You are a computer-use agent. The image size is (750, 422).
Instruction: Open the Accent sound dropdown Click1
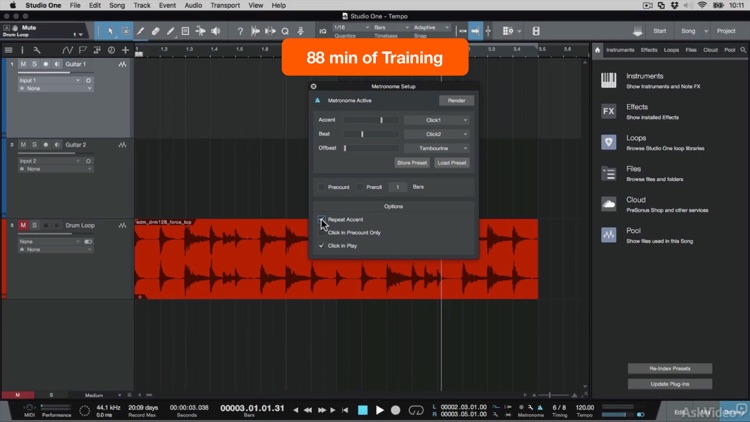pos(436,120)
